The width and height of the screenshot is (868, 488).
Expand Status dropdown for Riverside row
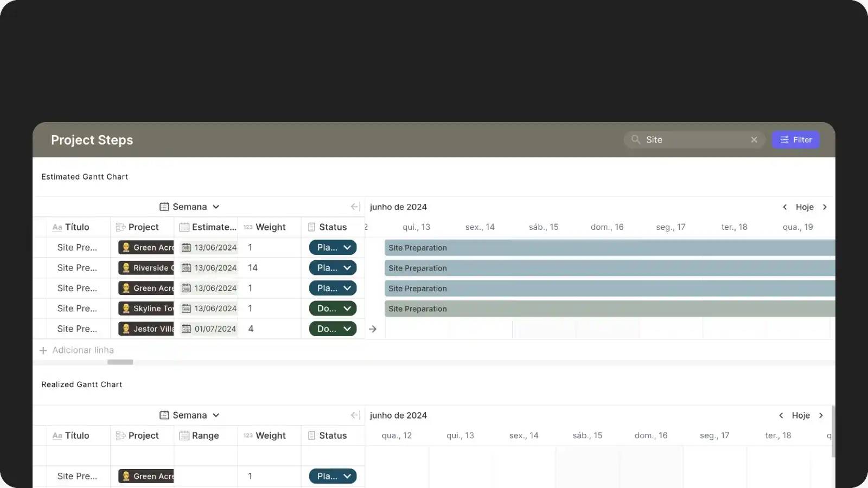point(347,268)
